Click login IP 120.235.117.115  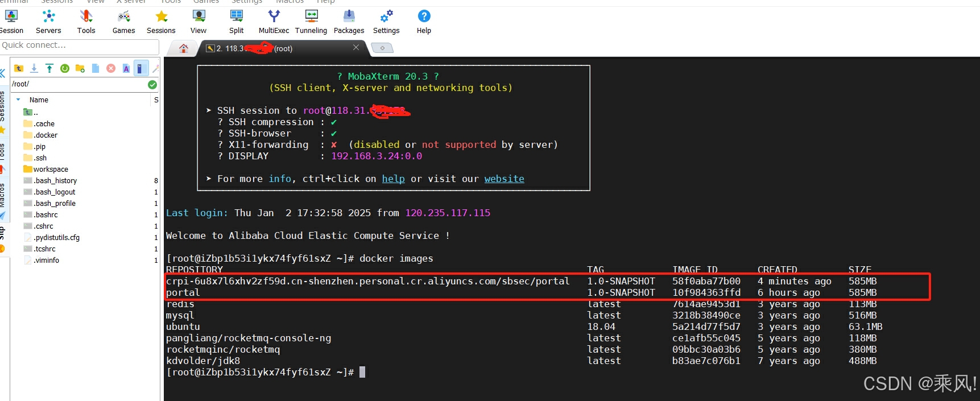pos(448,213)
